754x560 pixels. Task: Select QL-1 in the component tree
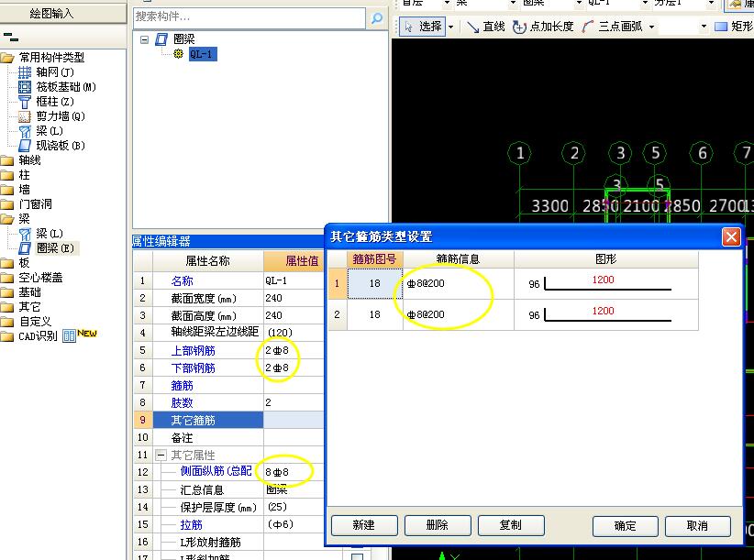203,54
